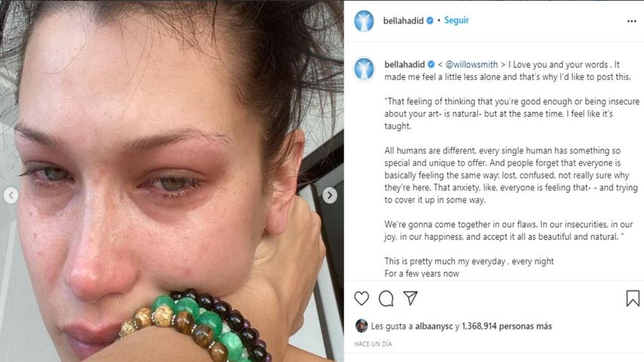
Task: Go to next photo with right arrow
Action: 329,196
